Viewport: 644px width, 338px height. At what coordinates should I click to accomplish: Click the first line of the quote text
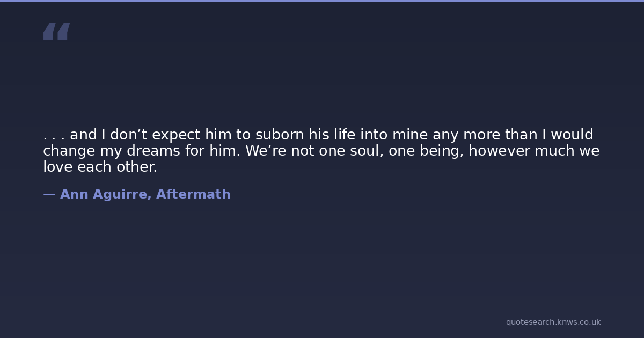(x=318, y=135)
